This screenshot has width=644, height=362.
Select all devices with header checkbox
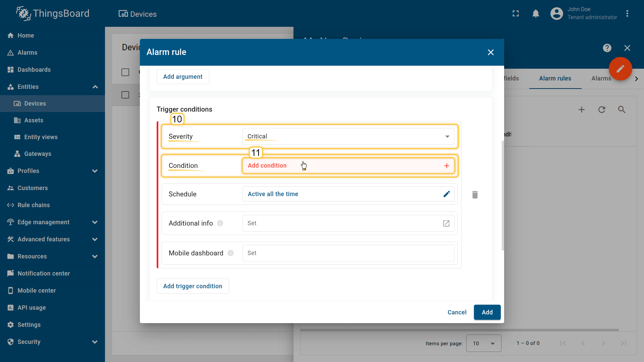pyautogui.click(x=125, y=72)
